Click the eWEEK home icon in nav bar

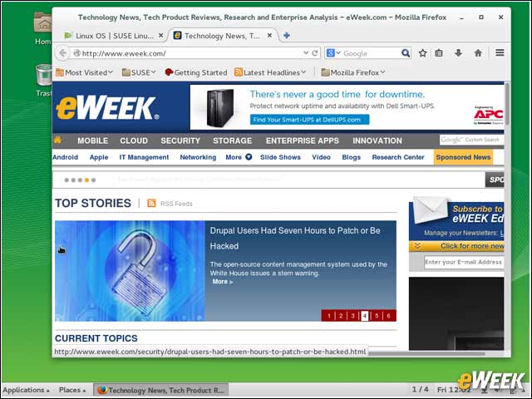coord(57,140)
